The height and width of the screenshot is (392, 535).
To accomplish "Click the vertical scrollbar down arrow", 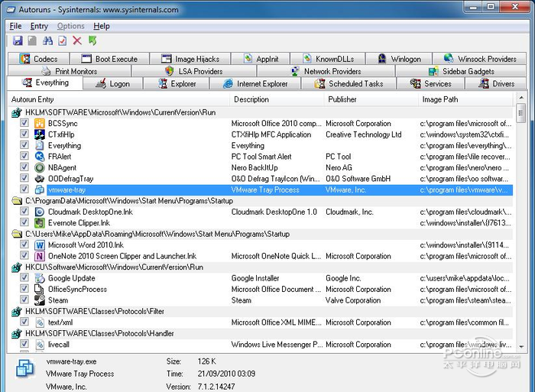I will [x=521, y=348].
